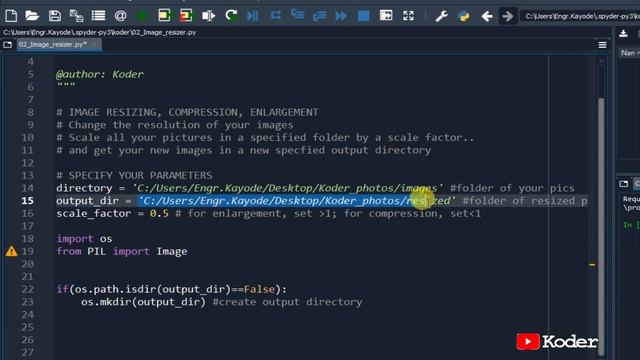Continue execution until next breakpoint
Viewport: 640px width, 360px height.
click(x=341, y=16)
